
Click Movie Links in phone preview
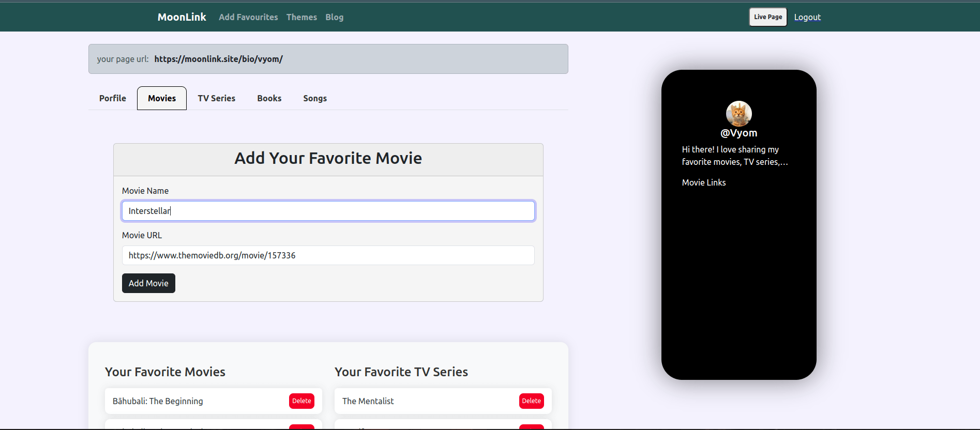(x=703, y=182)
